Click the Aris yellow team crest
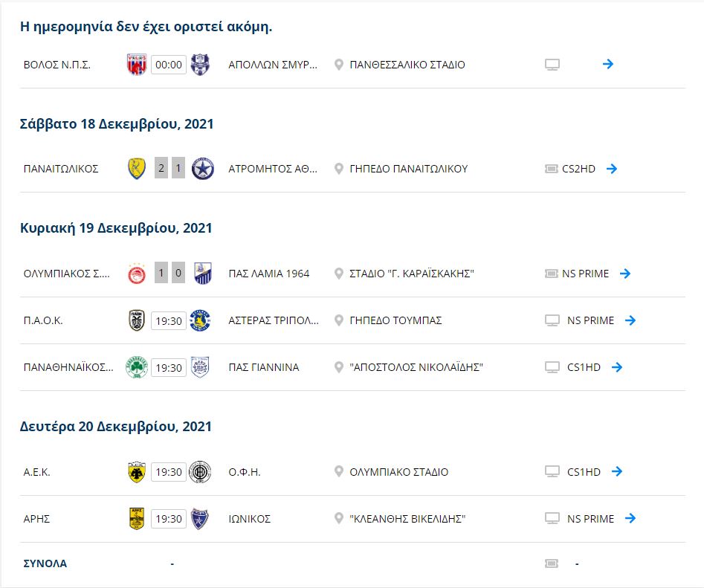Image resolution: width=704 pixels, height=588 pixels. click(137, 519)
